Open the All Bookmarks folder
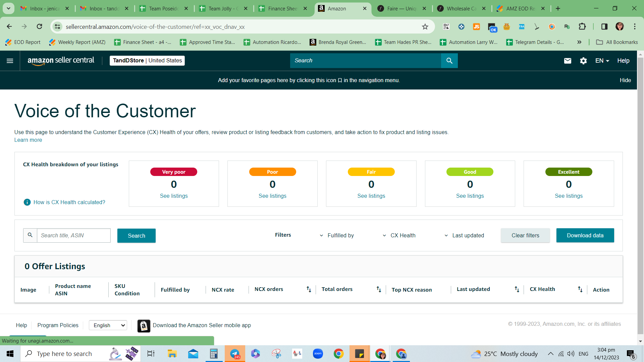The height and width of the screenshot is (362, 644). tap(617, 42)
